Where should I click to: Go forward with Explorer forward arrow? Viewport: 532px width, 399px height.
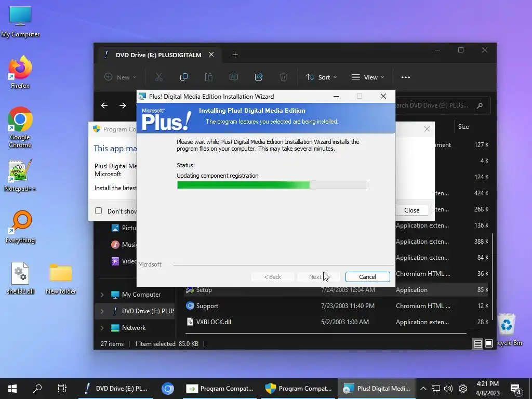pos(123,105)
